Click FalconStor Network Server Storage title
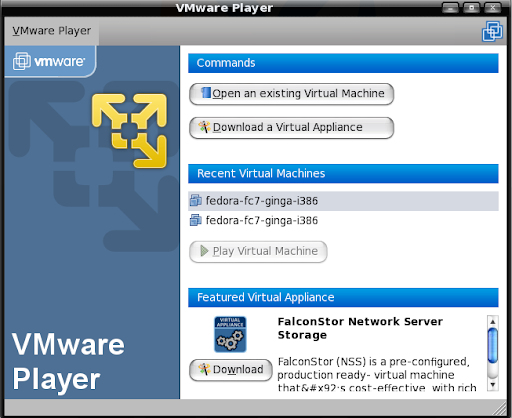This screenshot has width=512, height=418. [360, 328]
